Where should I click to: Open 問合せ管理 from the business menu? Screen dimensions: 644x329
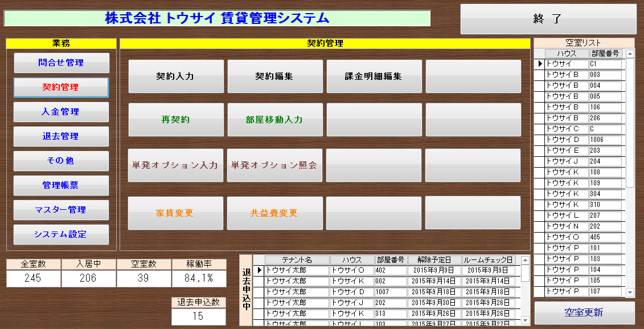61,63
